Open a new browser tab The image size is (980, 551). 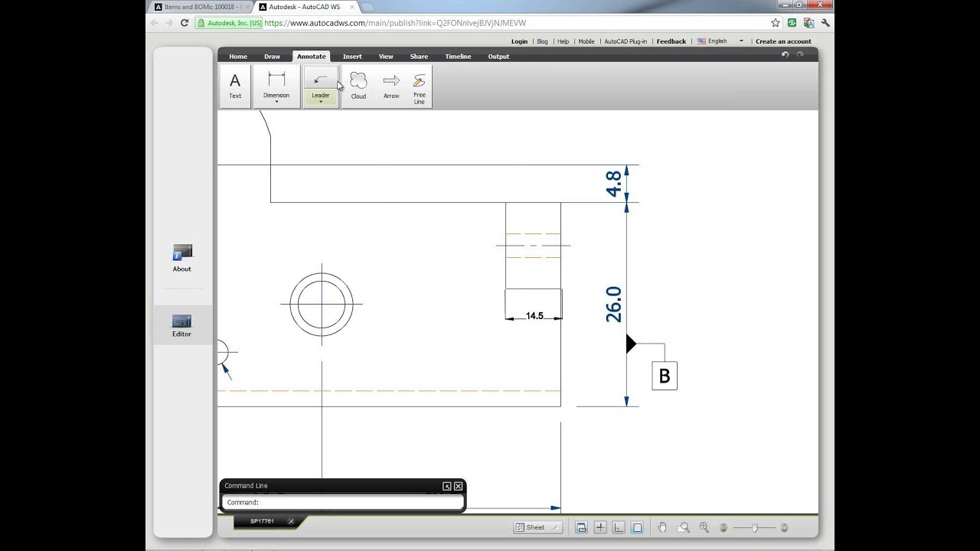(367, 7)
